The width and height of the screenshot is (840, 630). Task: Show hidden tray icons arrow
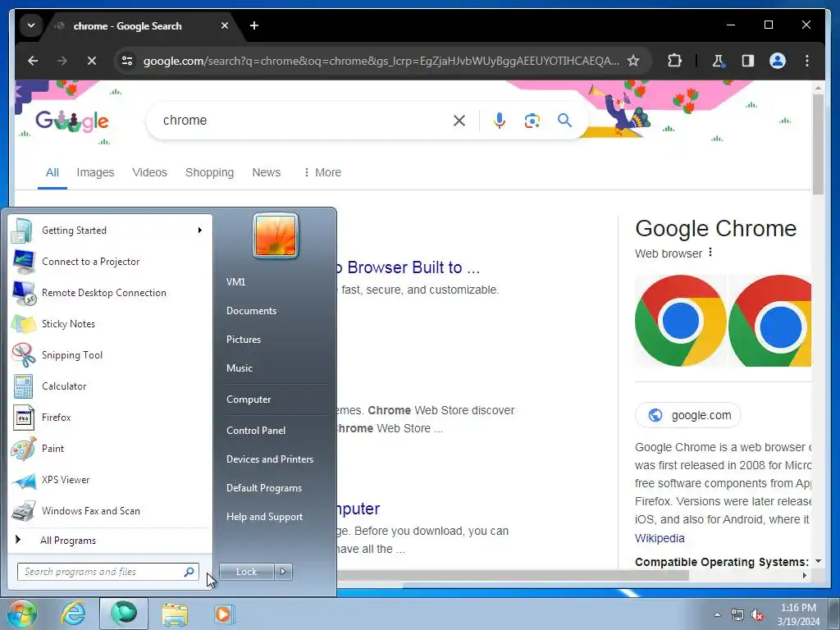tap(717, 614)
